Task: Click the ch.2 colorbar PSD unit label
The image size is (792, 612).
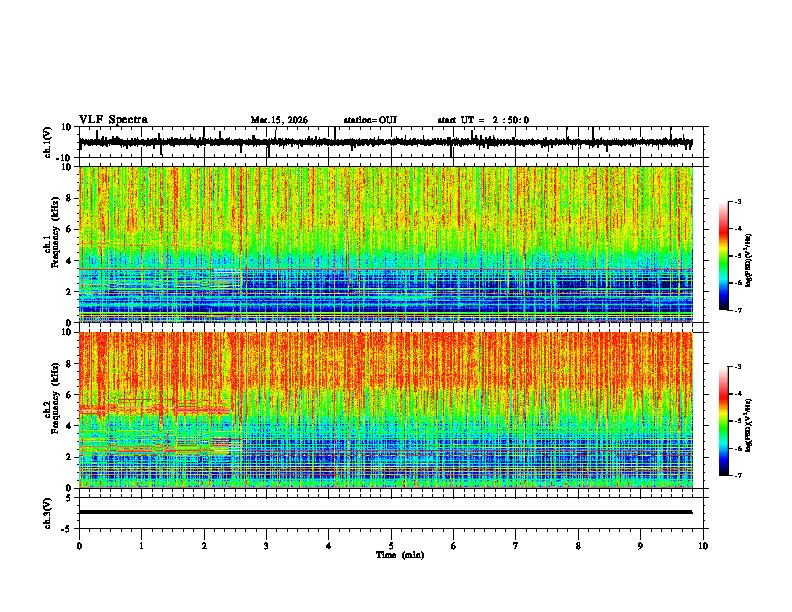Action: click(749, 425)
